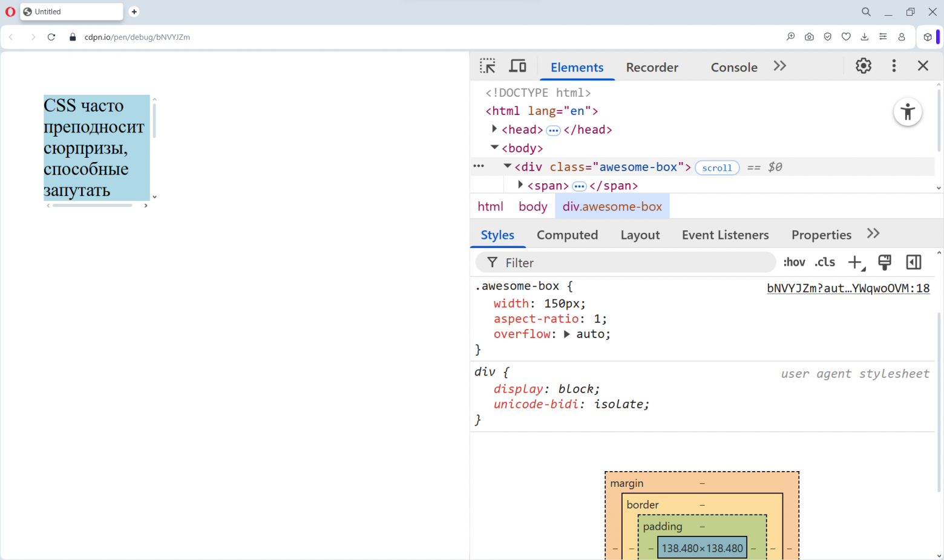Expand the overflow shorthand property
The image size is (944, 560).
point(567,334)
